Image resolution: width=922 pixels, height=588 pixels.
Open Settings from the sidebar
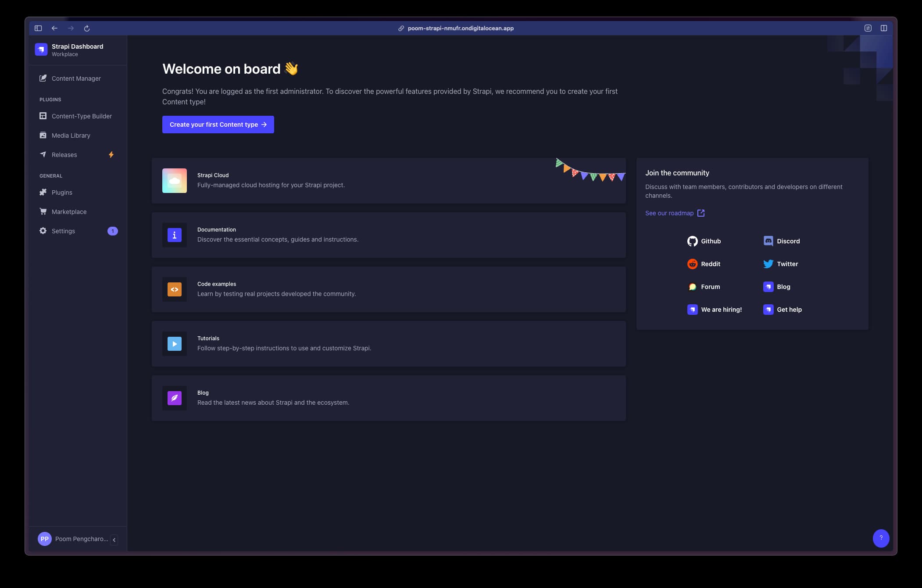(x=63, y=231)
